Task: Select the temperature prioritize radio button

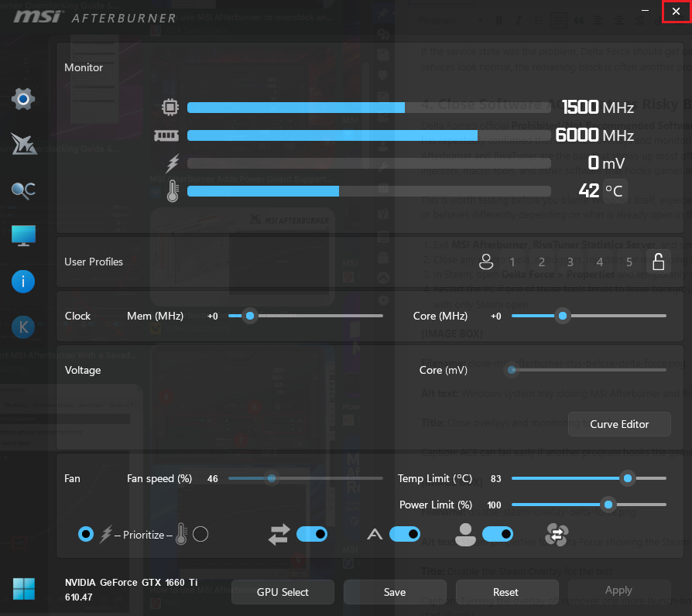Action: (x=200, y=535)
